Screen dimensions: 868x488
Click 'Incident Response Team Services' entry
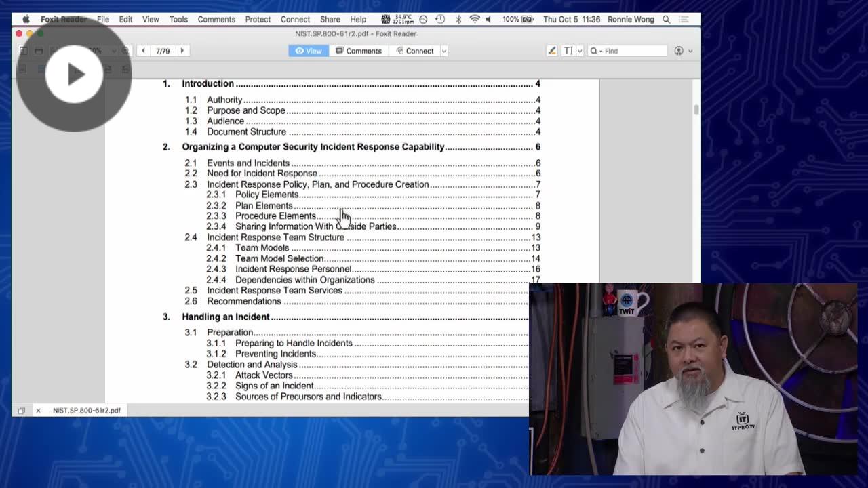[275, 290]
